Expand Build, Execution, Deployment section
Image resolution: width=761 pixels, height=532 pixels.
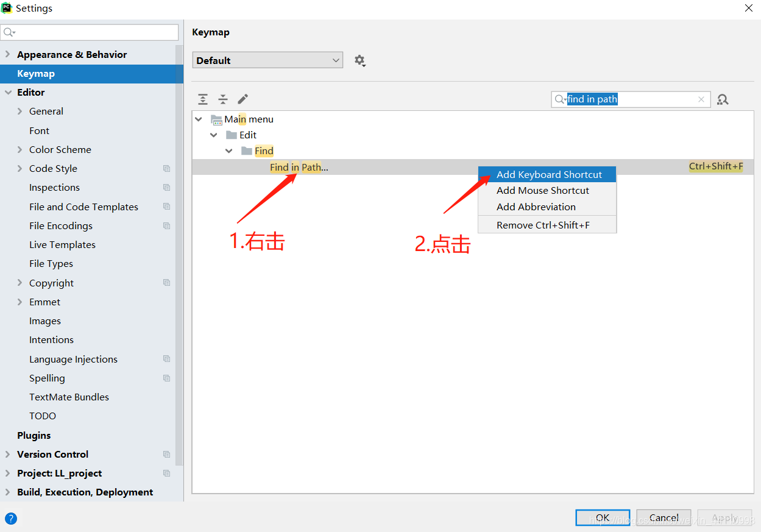pos(8,492)
